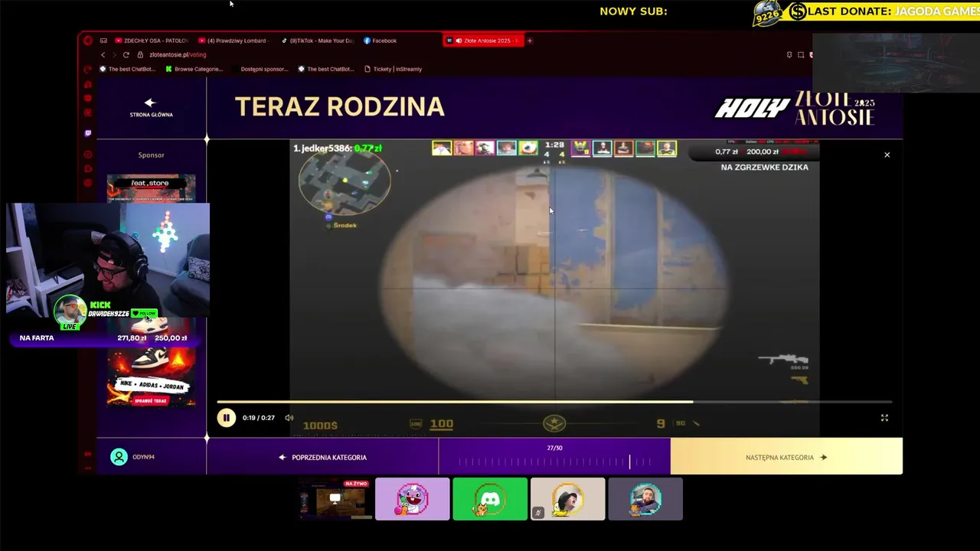The width and height of the screenshot is (980, 551).
Task: Click the zloteantosie.pl/voting address bar
Action: [178, 54]
